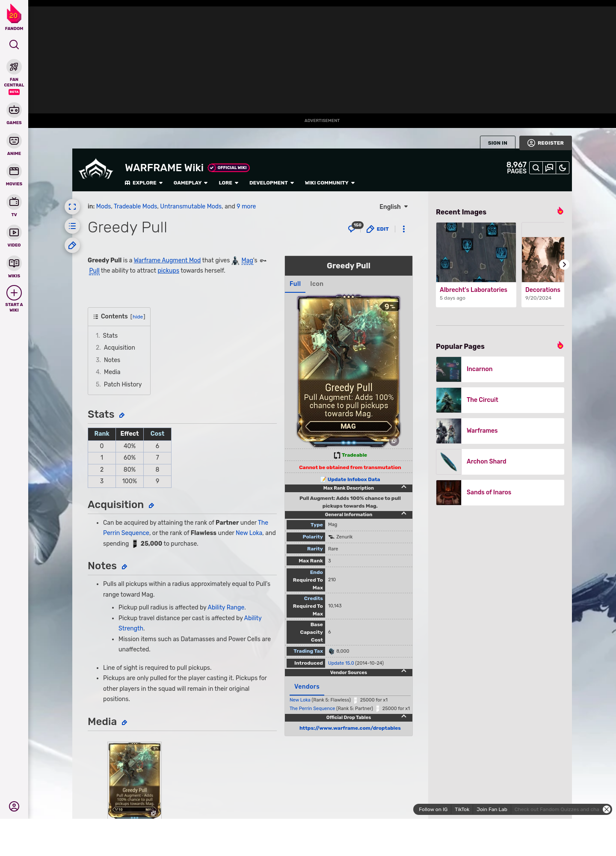This screenshot has width=616, height=856.
Task: Open the 150 comments bubble
Action: (355, 227)
